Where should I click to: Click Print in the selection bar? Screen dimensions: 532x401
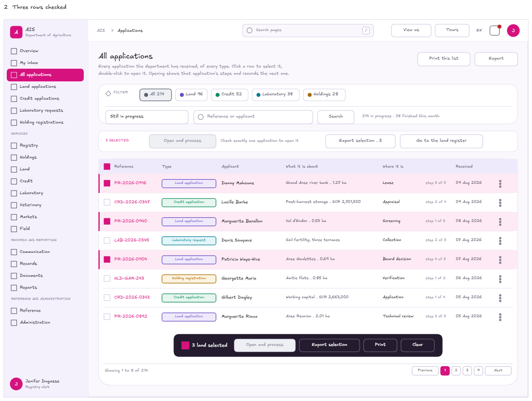tap(380, 345)
